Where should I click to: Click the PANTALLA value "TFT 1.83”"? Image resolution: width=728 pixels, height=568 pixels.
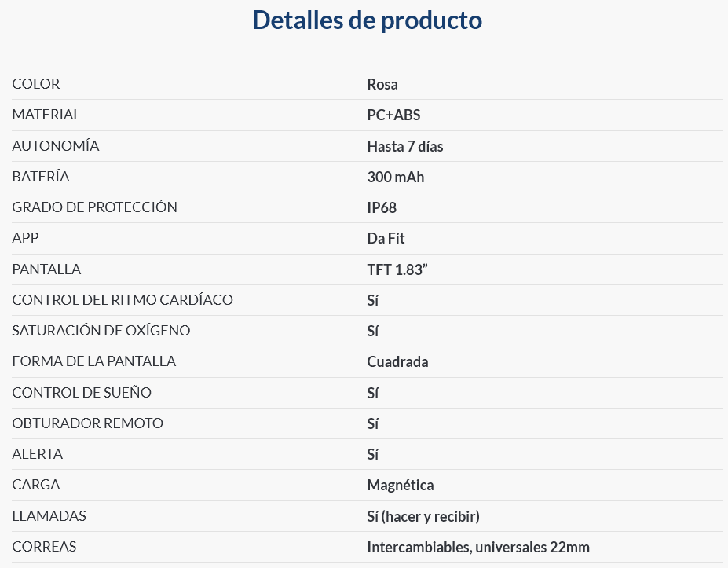pos(397,269)
